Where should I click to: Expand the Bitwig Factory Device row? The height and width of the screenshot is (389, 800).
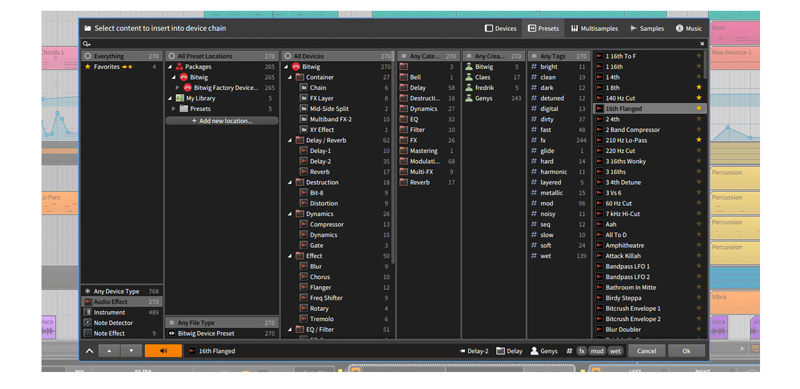pyautogui.click(x=179, y=88)
